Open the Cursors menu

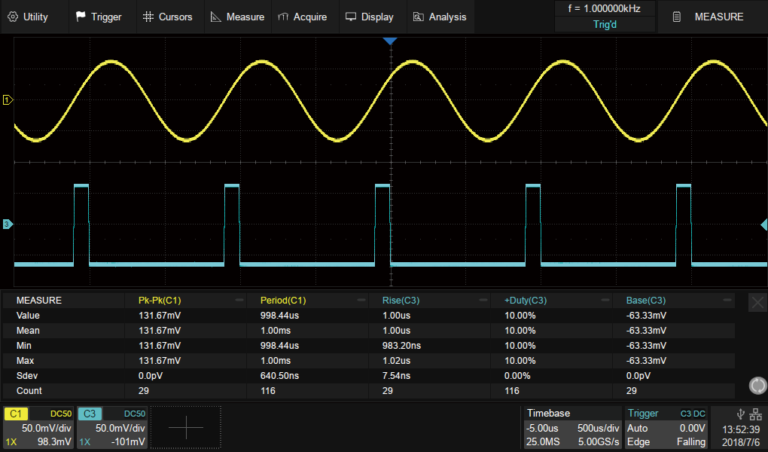tap(169, 17)
